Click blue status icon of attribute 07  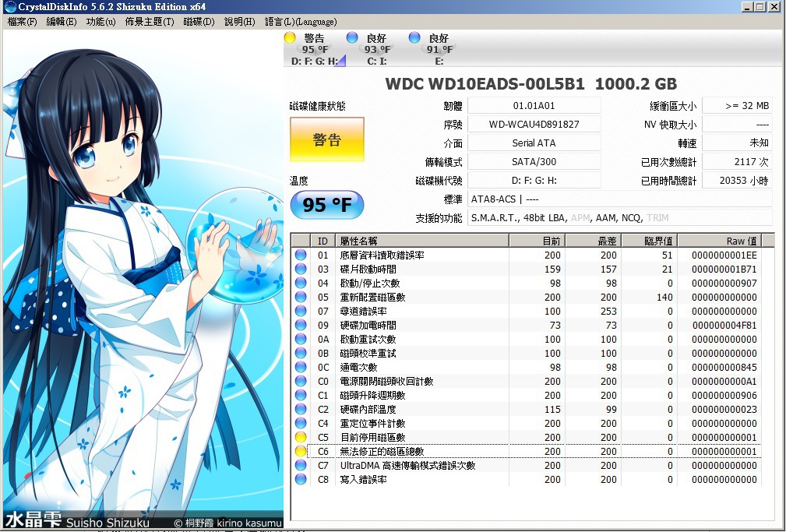click(301, 311)
